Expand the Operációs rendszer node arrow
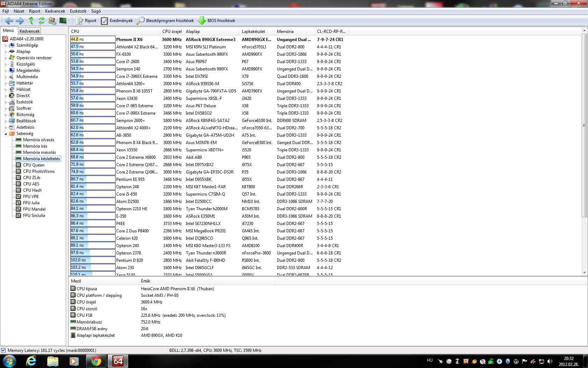Viewport: 588px width, 368px height. (x=6, y=58)
